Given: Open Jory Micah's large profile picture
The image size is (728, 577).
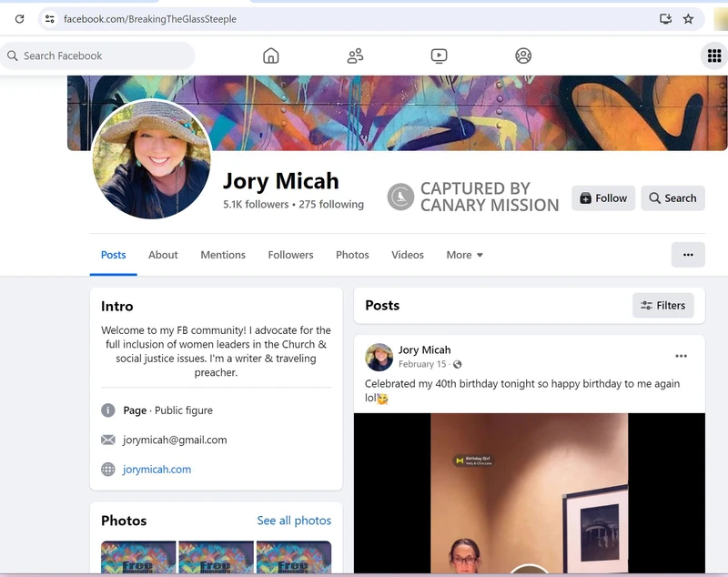Looking at the screenshot, I should (151, 158).
